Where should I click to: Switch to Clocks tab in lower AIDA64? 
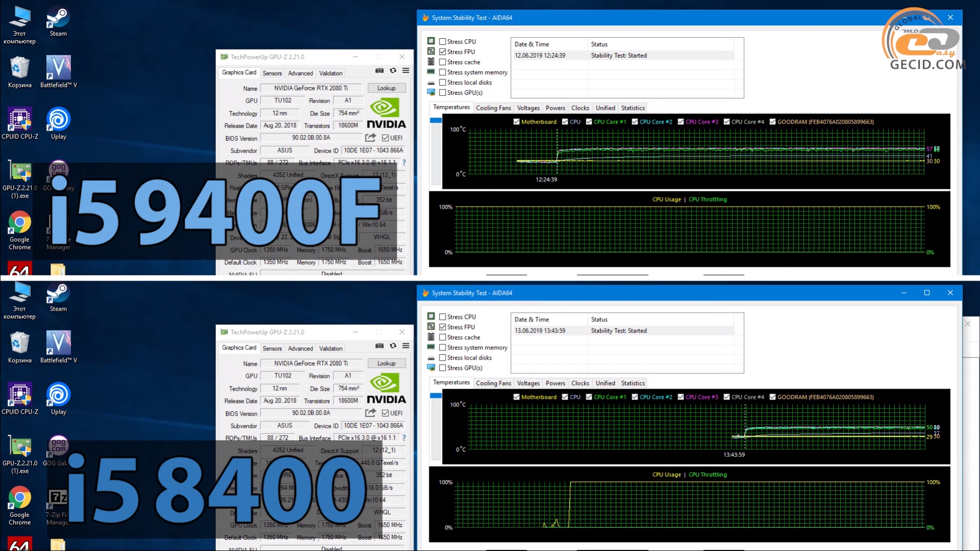(580, 383)
